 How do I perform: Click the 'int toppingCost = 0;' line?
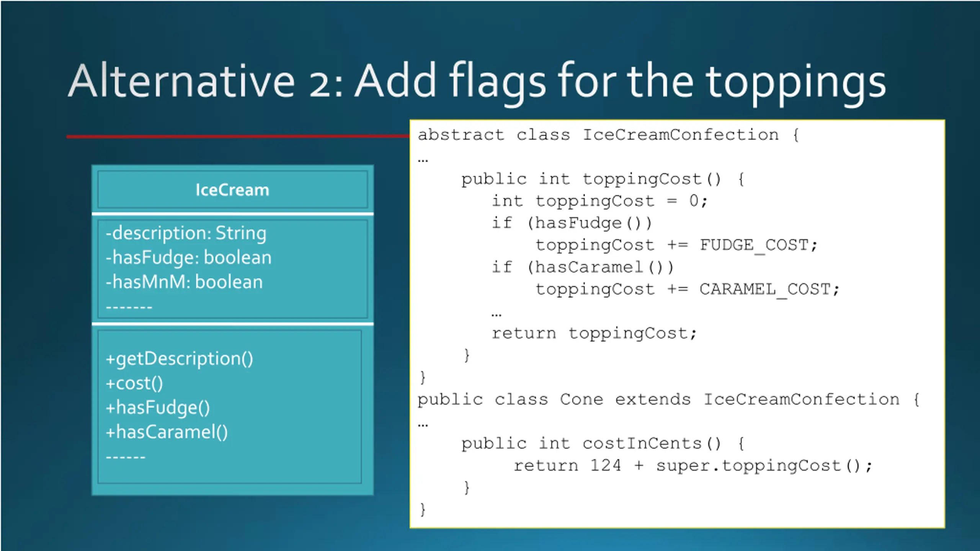pos(599,201)
